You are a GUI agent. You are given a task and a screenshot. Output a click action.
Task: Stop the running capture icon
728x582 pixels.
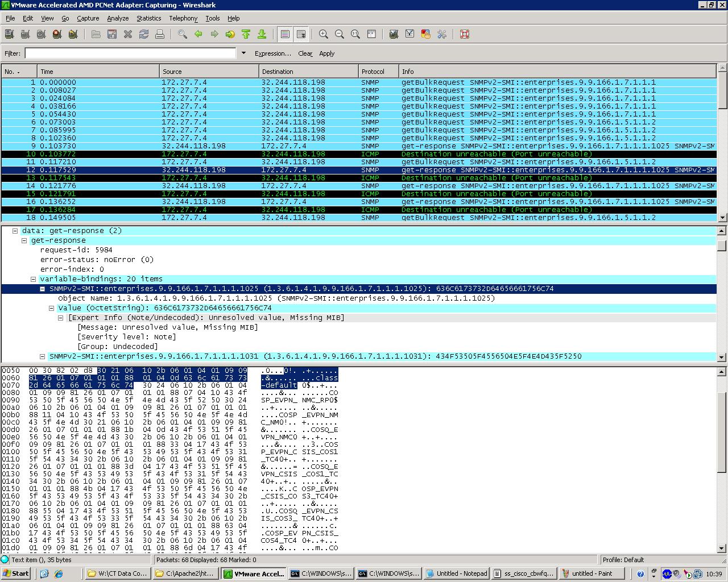57,34
